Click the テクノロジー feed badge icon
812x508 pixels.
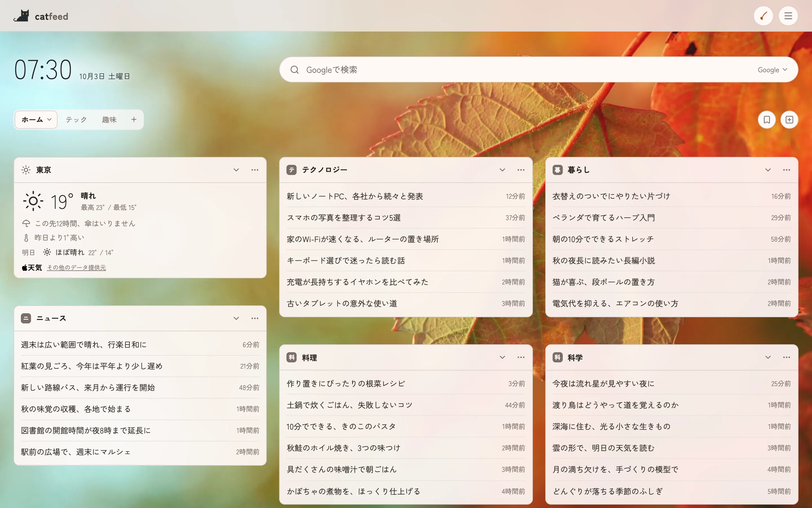point(291,170)
